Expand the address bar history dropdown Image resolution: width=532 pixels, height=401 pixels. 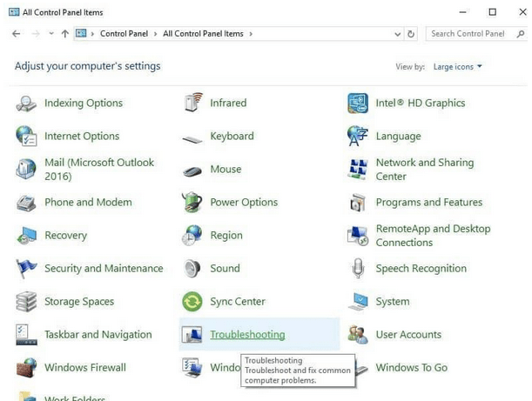[x=397, y=34]
